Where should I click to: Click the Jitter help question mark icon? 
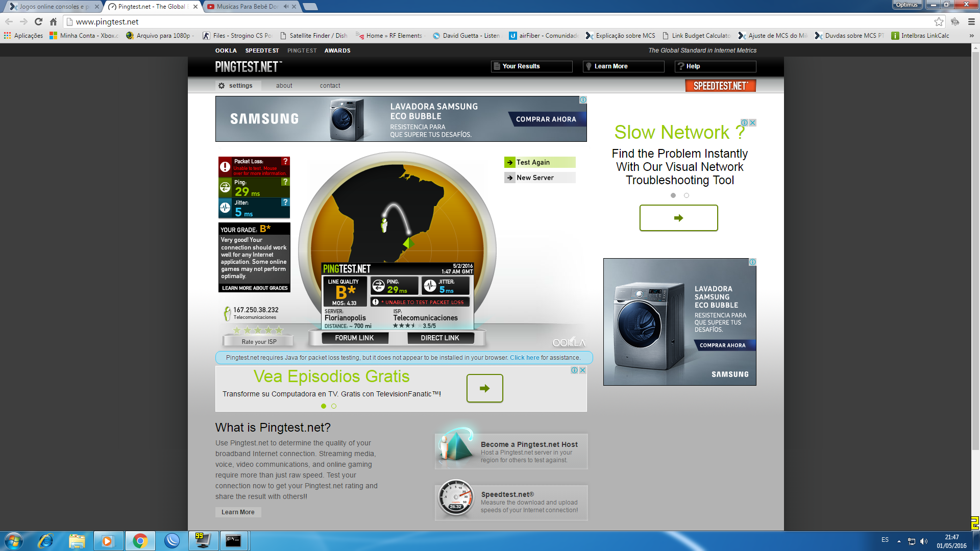click(x=285, y=202)
